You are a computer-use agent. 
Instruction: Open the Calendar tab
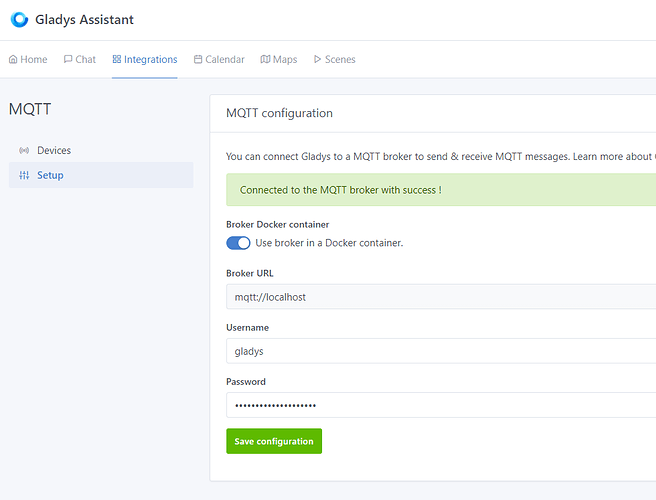pos(219,59)
